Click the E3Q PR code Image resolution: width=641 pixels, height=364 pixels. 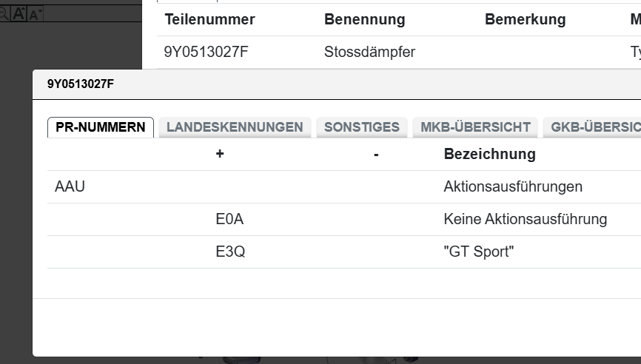pyautogui.click(x=230, y=252)
